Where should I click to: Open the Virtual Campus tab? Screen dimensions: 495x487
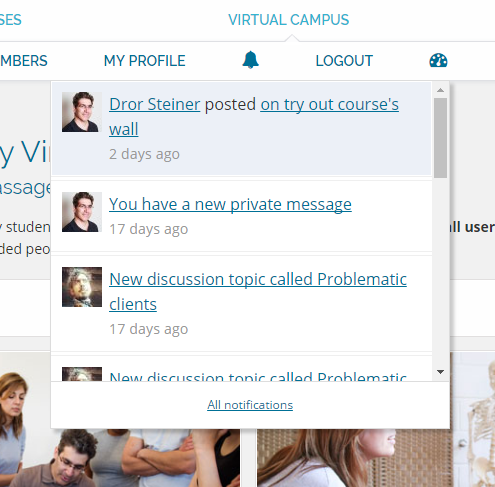click(x=288, y=20)
